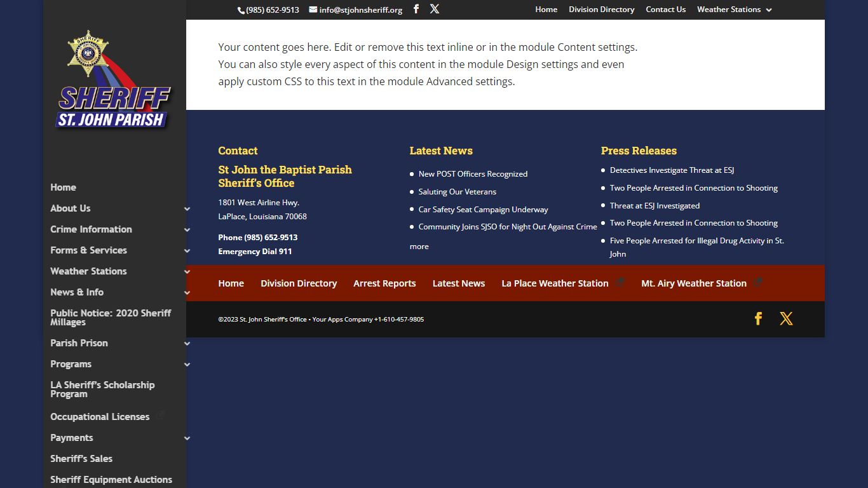The width and height of the screenshot is (868, 488).
Task: Click email info@stjohnsheriff.org
Action: (x=361, y=10)
